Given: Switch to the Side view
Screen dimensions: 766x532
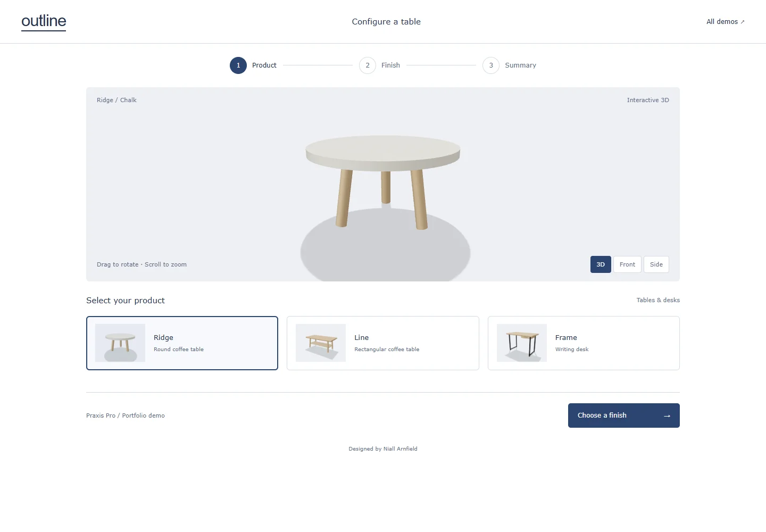Looking at the screenshot, I should (656, 264).
